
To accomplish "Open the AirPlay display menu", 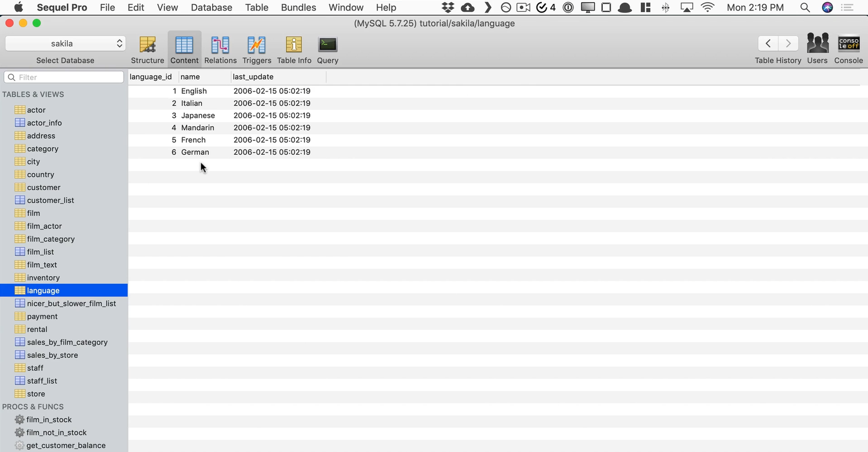I will point(687,7).
